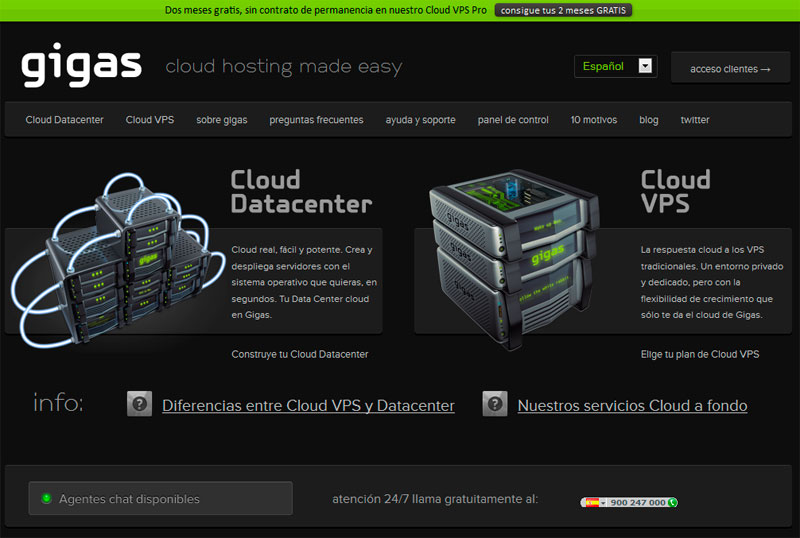Screen dimensions: 800x538
Task: Click the question mark icon beside Nuestros servicios
Action: click(x=495, y=404)
